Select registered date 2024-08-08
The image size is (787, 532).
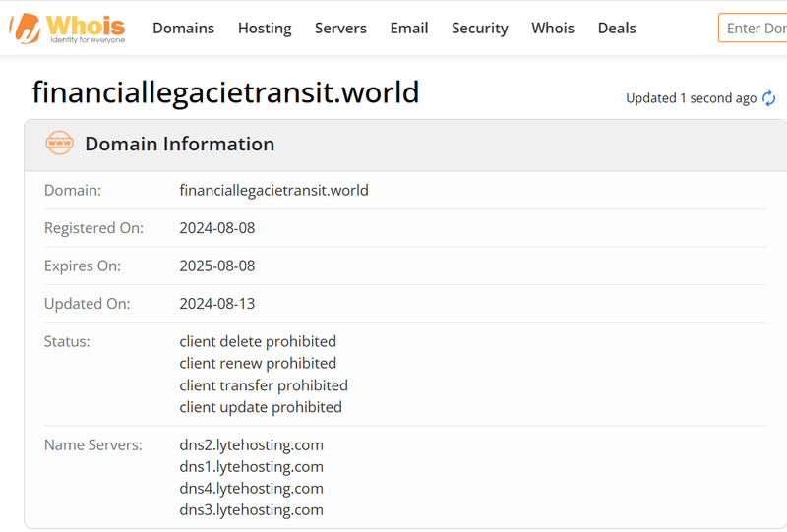(x=216, y=228)
